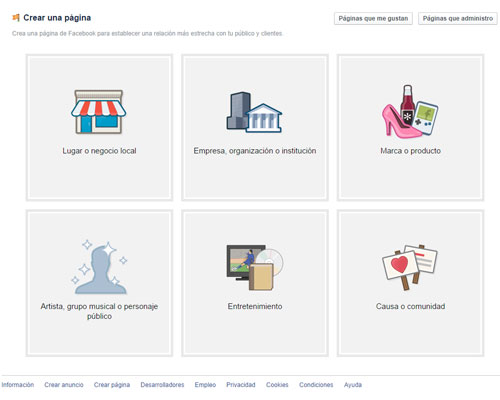Choose the pink shoe and bottle product icon
Viewport: 500px width, 400px height.
coord(410,112)
